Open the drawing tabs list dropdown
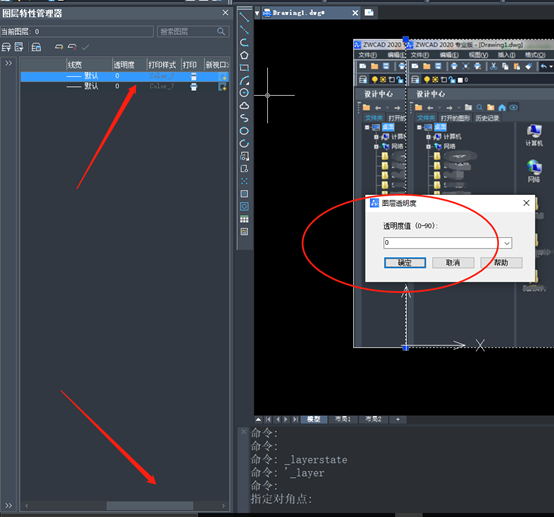Screen dimensions: 554x517 tap(257, 13)
